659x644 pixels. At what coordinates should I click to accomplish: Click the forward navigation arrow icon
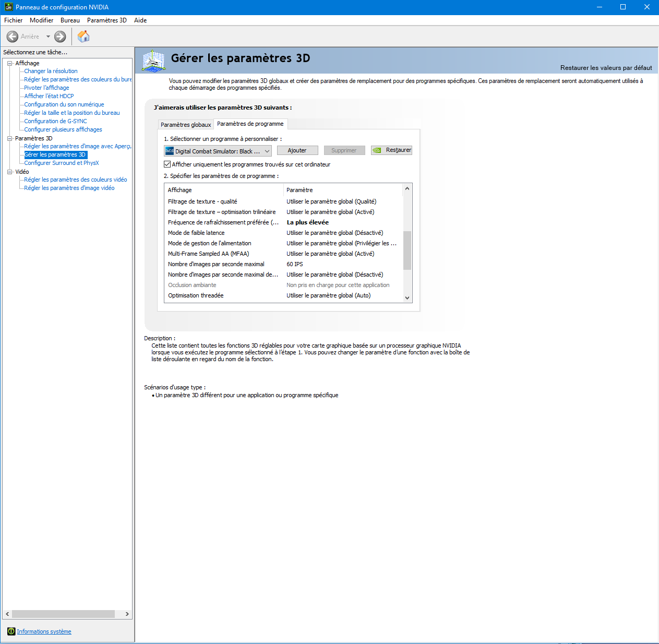tap(60, 37)
